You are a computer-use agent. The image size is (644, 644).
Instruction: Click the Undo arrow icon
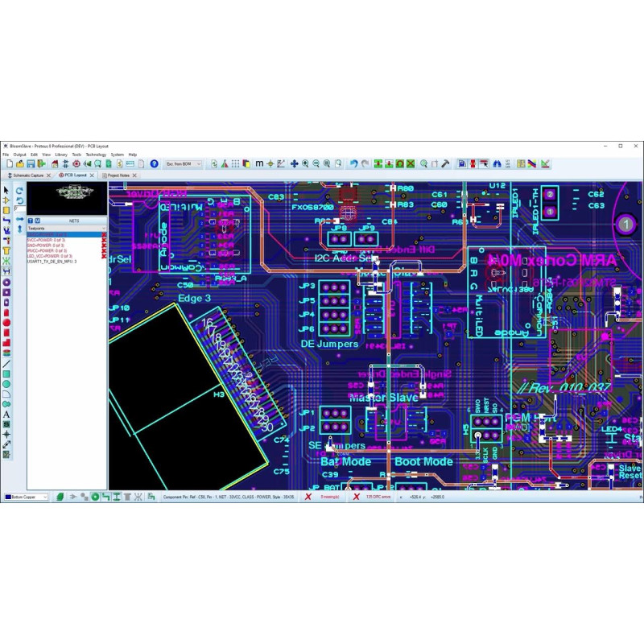353,163
